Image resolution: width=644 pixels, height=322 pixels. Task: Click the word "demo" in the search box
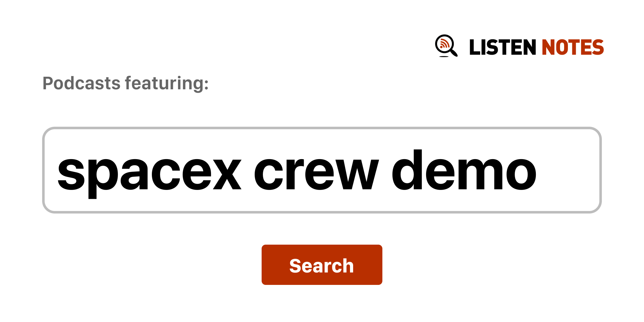(x=464, y=171)
